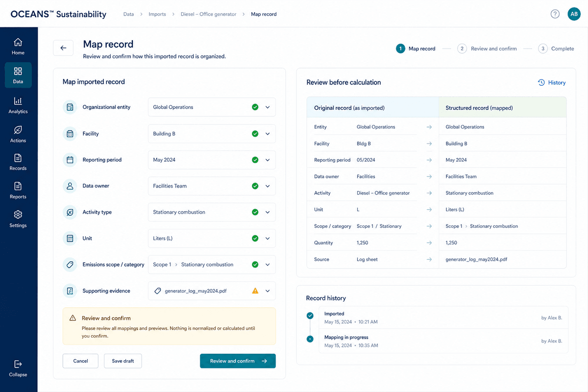The image size is (588, 392).
Task: Click the Activity type leaf icon
Action: (x=70, y=212)
